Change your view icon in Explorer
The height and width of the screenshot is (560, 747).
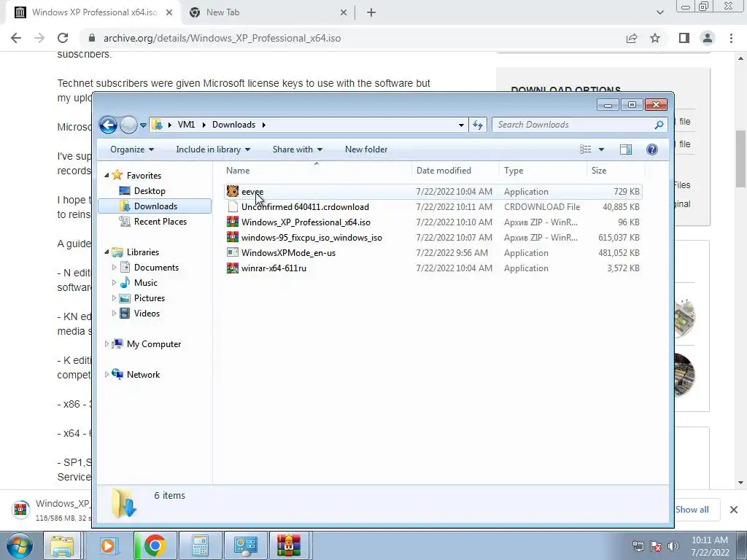(x=586, y=149)
